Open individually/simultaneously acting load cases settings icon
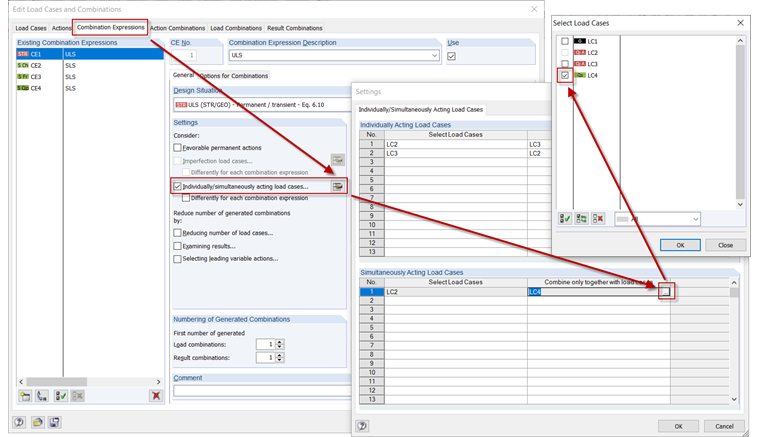The height and width of the screenshot is (437, 760). (338, 186)
